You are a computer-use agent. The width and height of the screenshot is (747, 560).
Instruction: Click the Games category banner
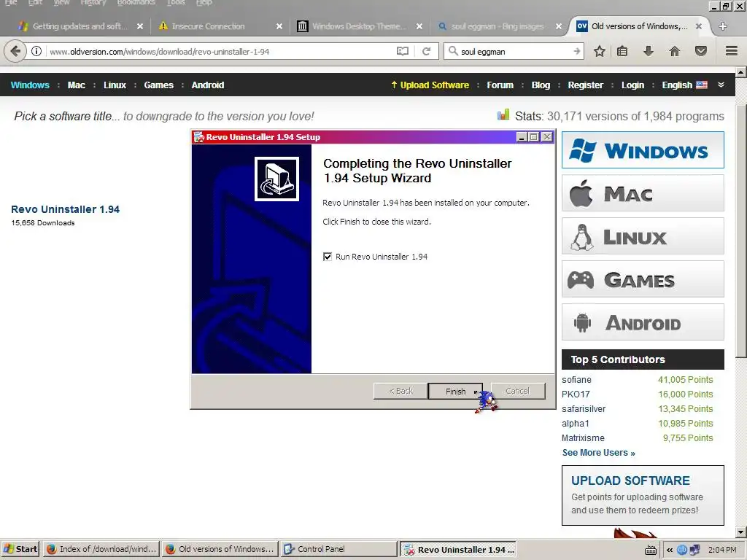coord(643,279)
